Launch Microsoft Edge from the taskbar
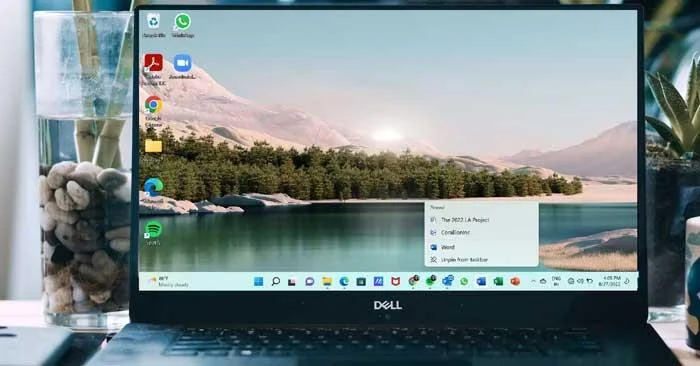Screen dimensions: 700x366 click(x=344, y=282)
